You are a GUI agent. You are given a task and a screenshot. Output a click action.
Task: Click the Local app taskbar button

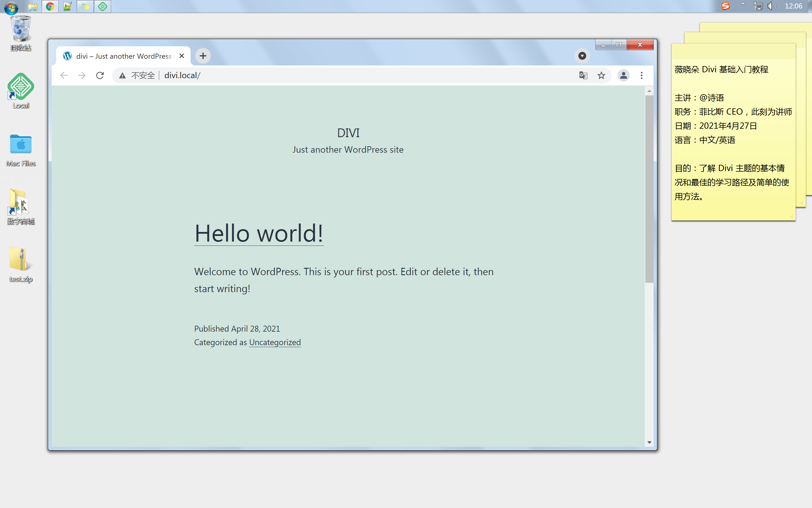pyautogui.click(x=103, y=6)
